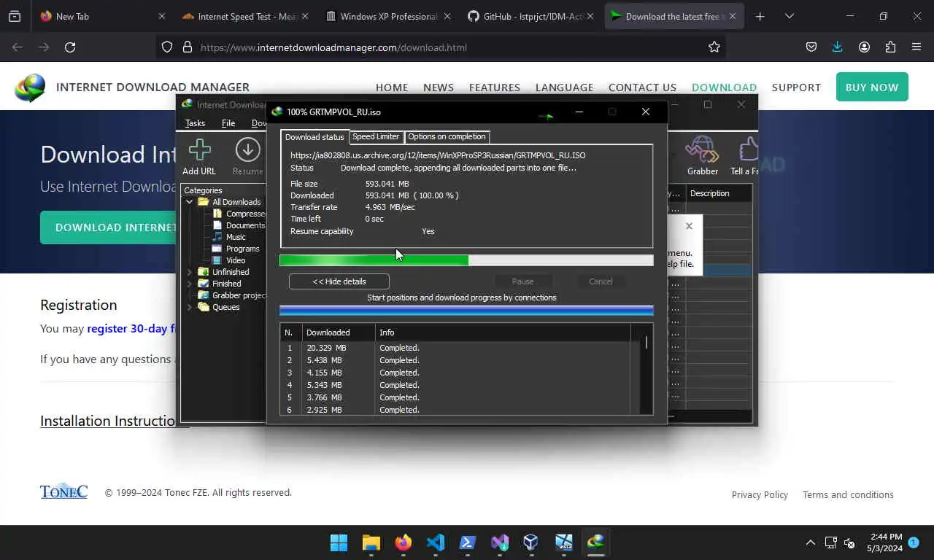
Task: Open Visual Studio Code from the taskbar
Action: pos(436,542)
